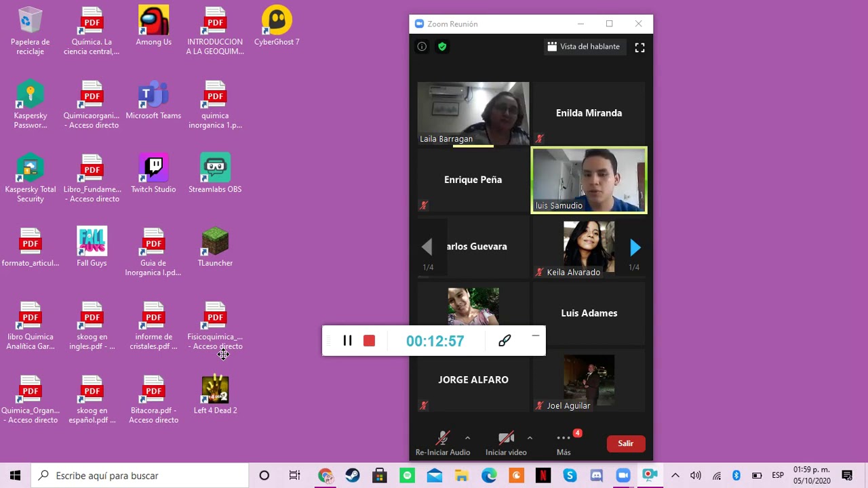Select the Fall Guys desktop shortcut
Image resolution: width=868 pixels, height=488 pixels.
[x=92, y=247]
